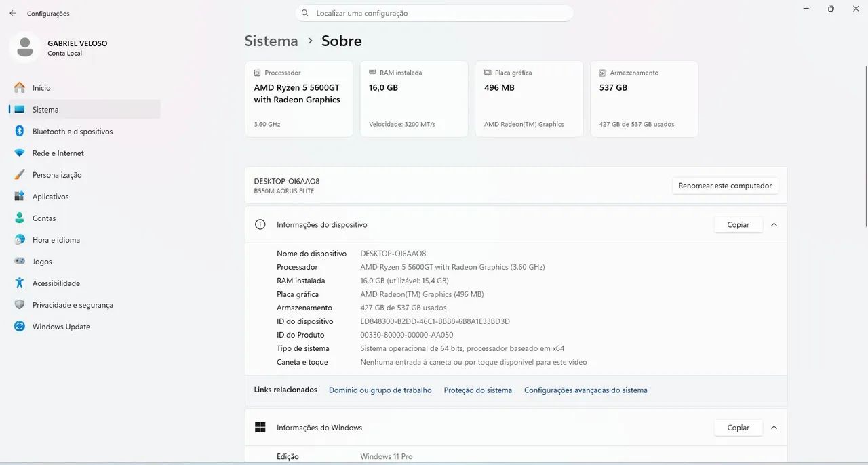Click the Jogos controller icon
This screenshot has width=868, height=465.
point(20,261)
